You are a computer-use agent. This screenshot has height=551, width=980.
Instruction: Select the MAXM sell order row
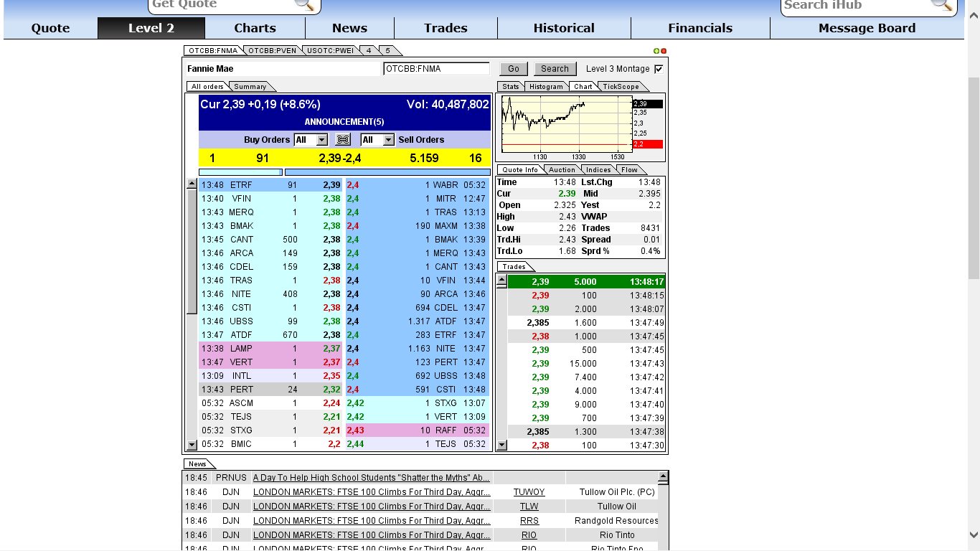click(418, 226)
